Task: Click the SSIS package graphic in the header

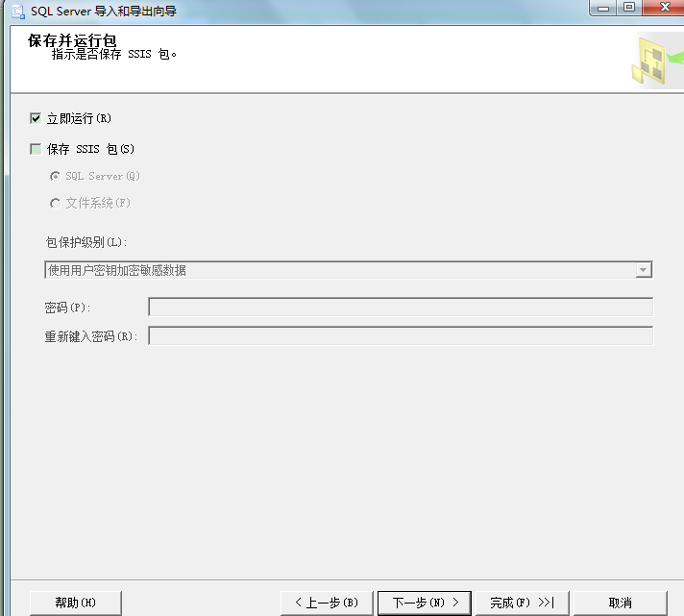Action: click(658, 61)
